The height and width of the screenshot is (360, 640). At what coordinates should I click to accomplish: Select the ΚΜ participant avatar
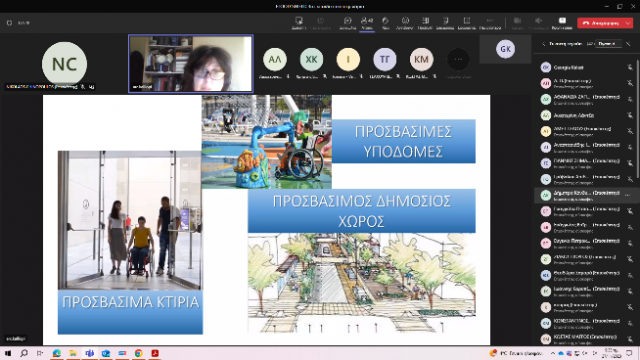click(x=422, y=60)
